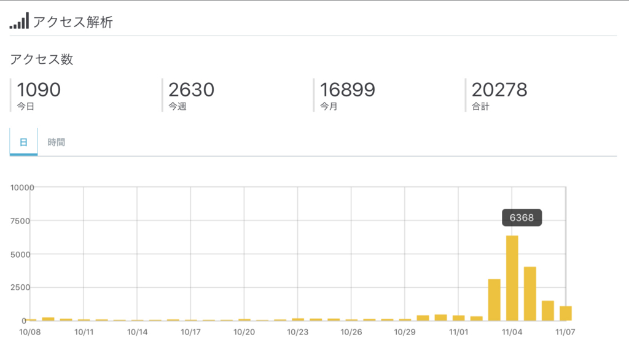Click the total count 20278
Viewport: 629px width, 364px height.
point(499,90)
